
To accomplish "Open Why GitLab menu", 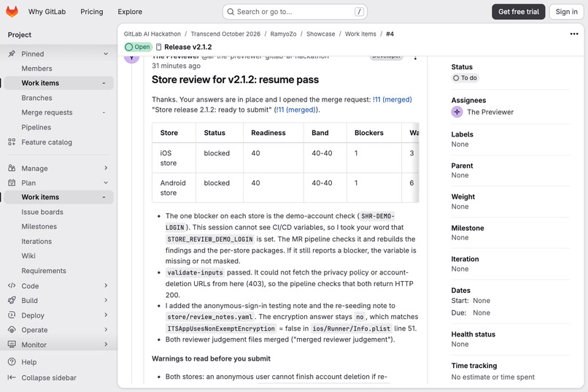I will pyautogui.click(x=47, y=12).
